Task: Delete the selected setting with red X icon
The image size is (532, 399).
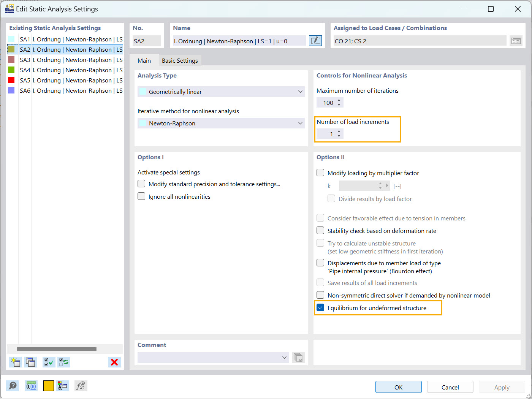Action: click(114, 362)
